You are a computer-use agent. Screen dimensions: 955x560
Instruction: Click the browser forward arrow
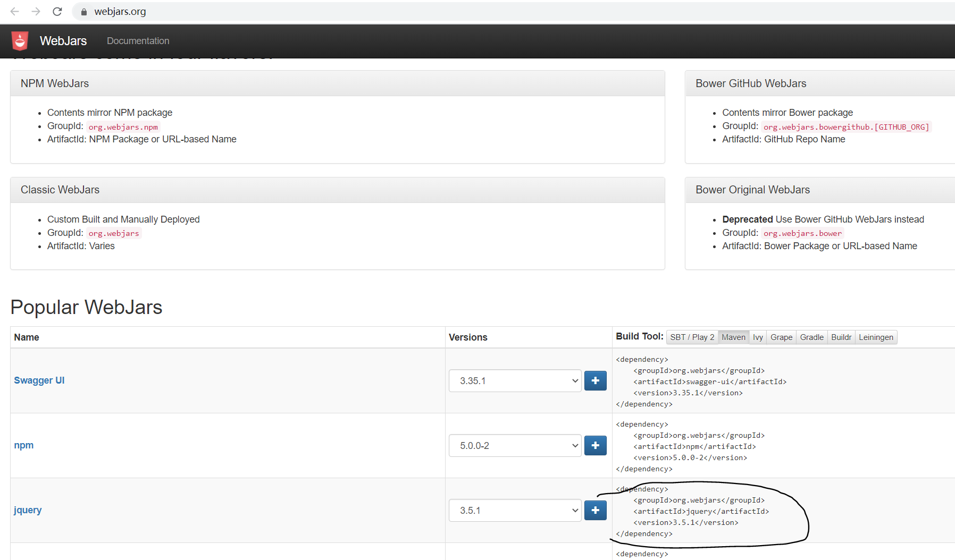click(36, 11)
